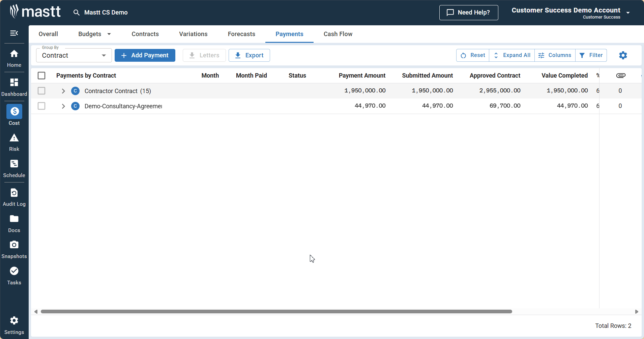Sort by Approved Contract column header
Image resolution: width=644 pixels, height=339 pixels.
(x=495, y=76)
